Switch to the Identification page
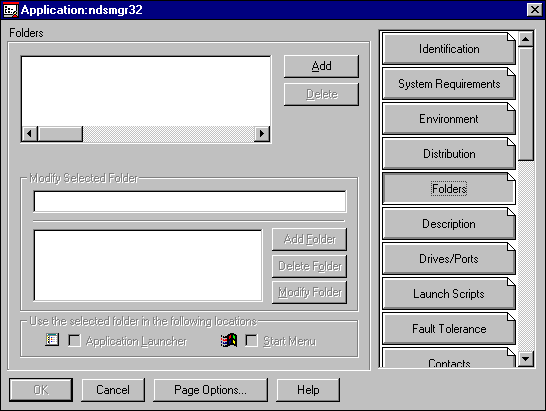Viewport: 546px width, 411px height. click(x=448, y=49)
